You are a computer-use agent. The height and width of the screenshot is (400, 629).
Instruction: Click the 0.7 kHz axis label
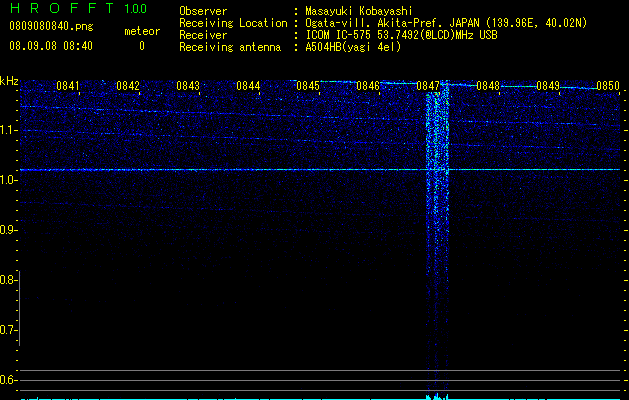point(8,330)
